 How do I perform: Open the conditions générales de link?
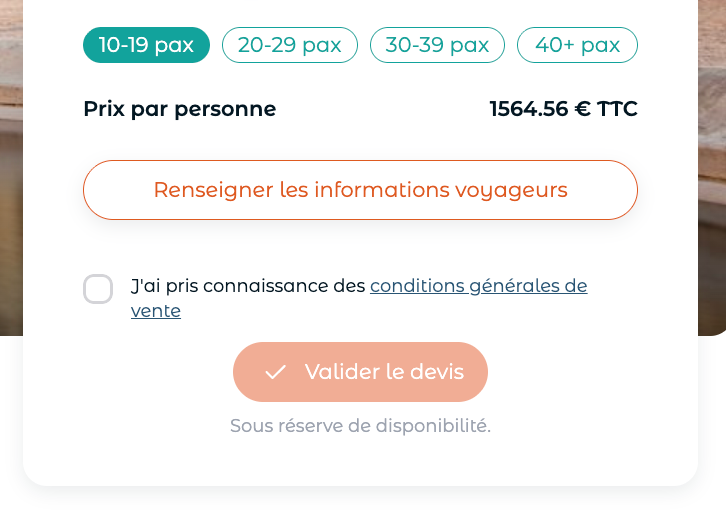pos(479,286)
